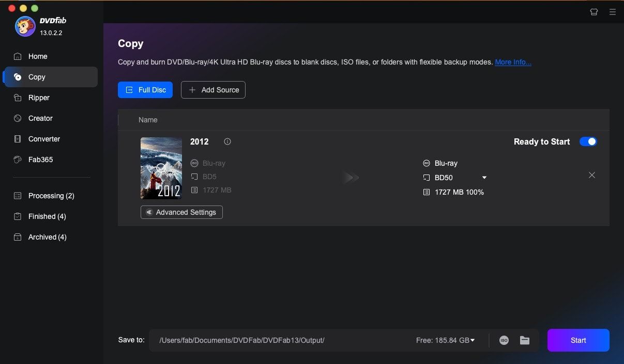This screenshot has width=624, height=364.
Task: Click the Save to output path field
Action: 279,340
